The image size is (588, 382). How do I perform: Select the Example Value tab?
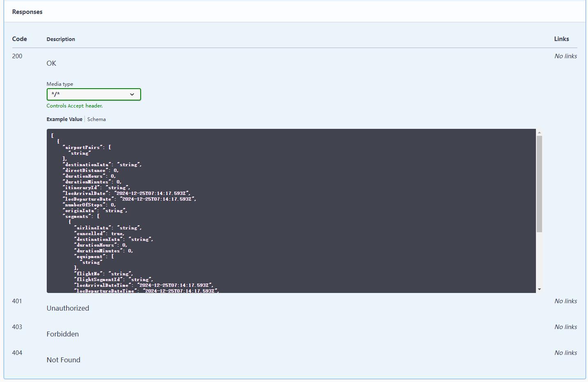coord(64,119)
